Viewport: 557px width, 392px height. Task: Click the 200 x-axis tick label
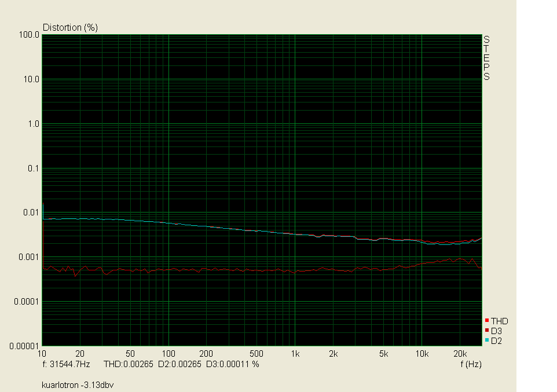[x=206, y=354]
